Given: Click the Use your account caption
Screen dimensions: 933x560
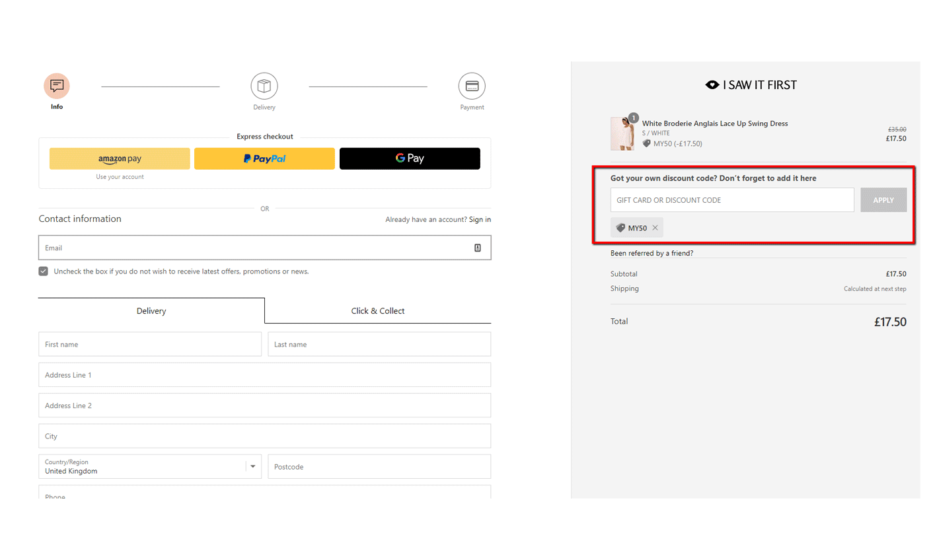Looking at the screenshot, I should [120, 177].
